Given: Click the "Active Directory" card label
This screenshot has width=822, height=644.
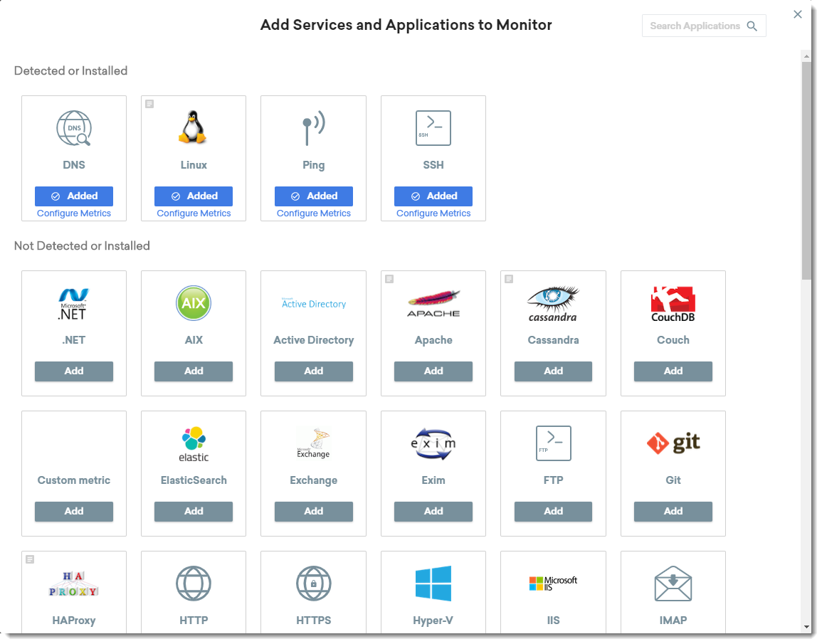Looking at the screenshot, I should [x=313, y=340].
